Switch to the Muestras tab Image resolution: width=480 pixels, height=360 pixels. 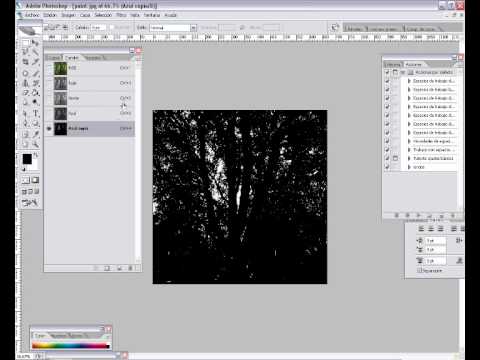[x=59, y=336]
